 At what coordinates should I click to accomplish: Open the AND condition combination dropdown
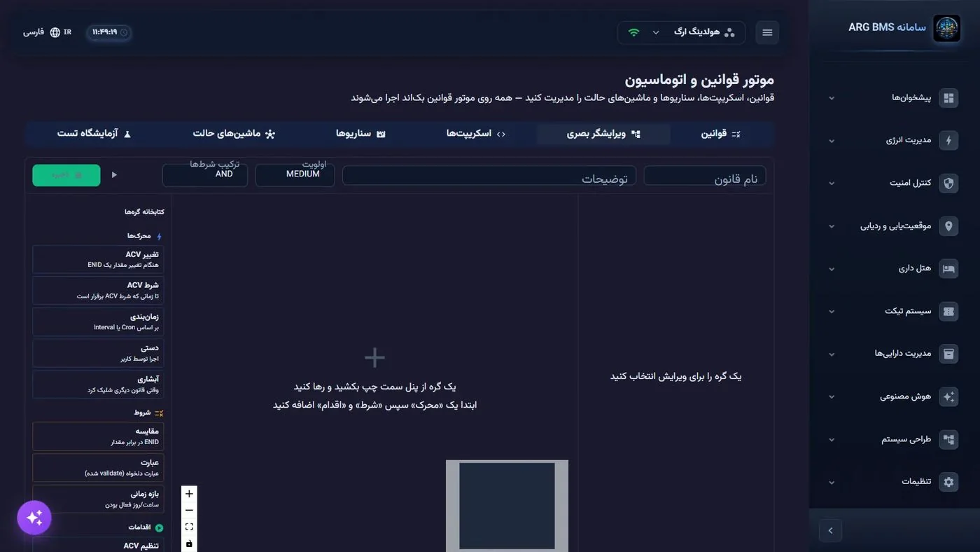point(205,175)
